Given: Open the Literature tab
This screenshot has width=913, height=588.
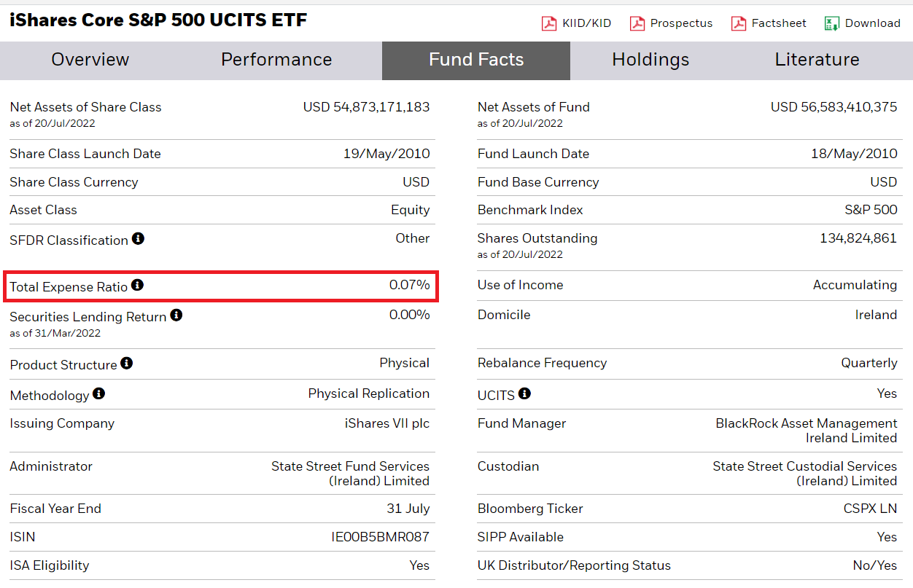Looking at the screenshot, I should (817, 60).
